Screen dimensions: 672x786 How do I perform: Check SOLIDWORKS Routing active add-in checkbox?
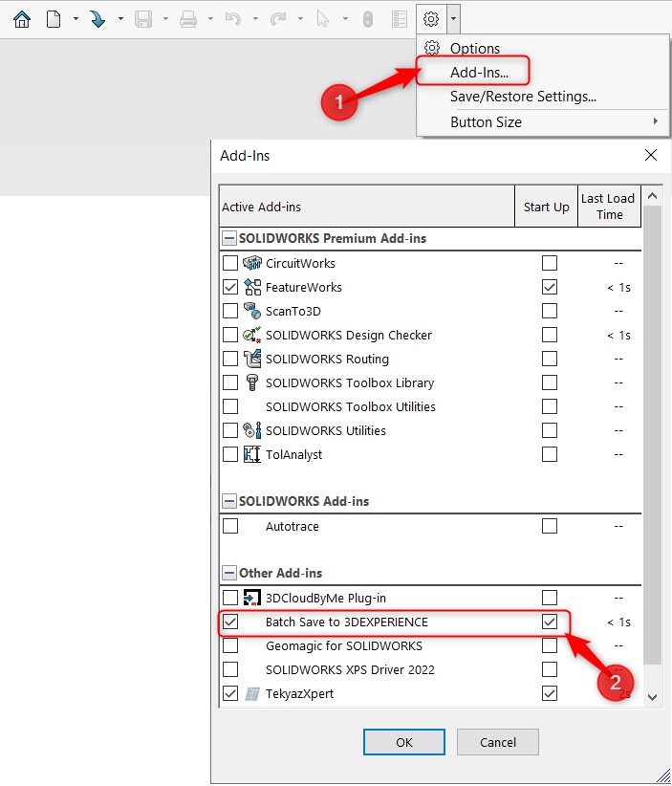point(230,359)
